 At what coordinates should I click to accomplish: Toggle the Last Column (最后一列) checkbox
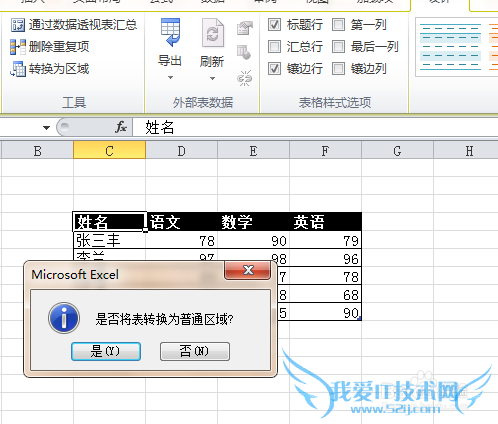tap(338, 47)
